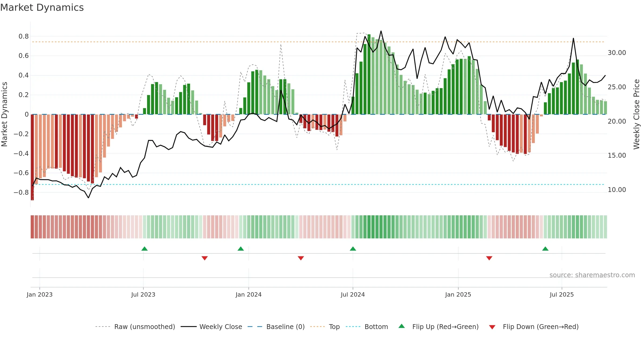
Task: Select the Flip Up marker just before Jul 2025
Action: 545,249
